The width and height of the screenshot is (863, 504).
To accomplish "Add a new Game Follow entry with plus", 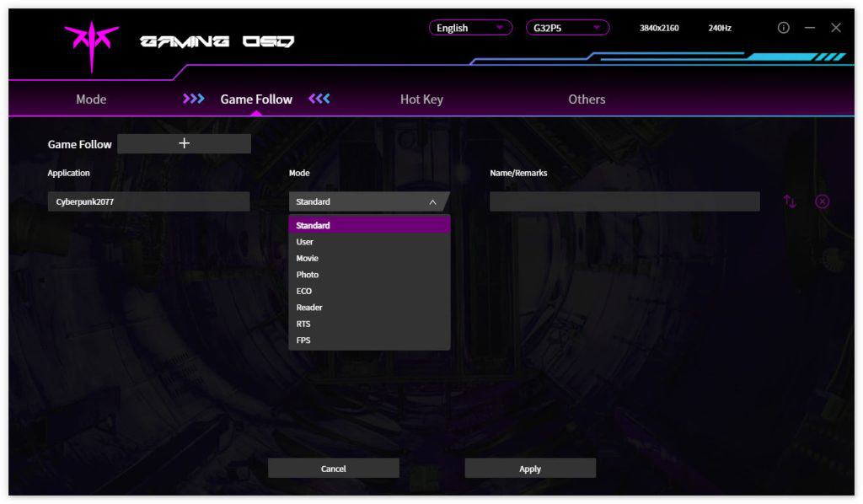I will 184,143.
